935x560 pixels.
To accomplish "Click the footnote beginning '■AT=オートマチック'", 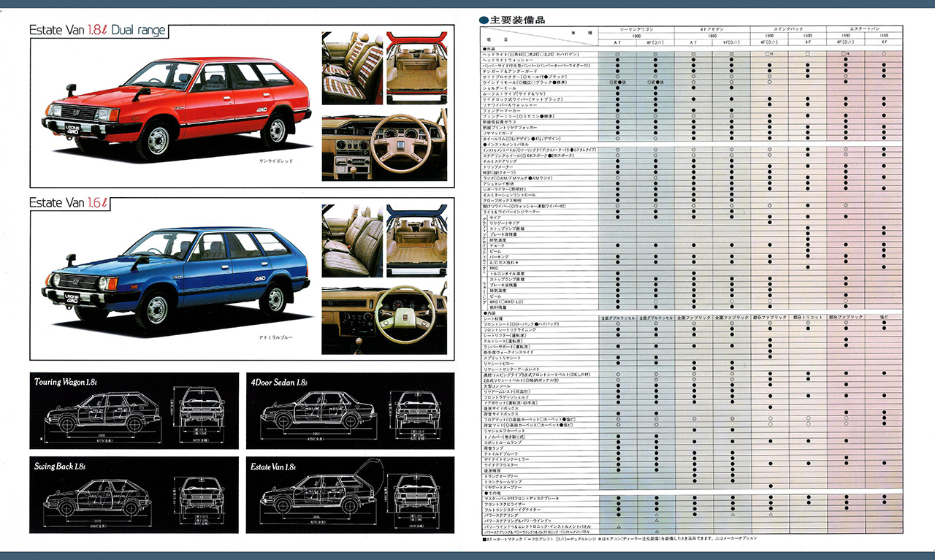I will click(619, 538).
